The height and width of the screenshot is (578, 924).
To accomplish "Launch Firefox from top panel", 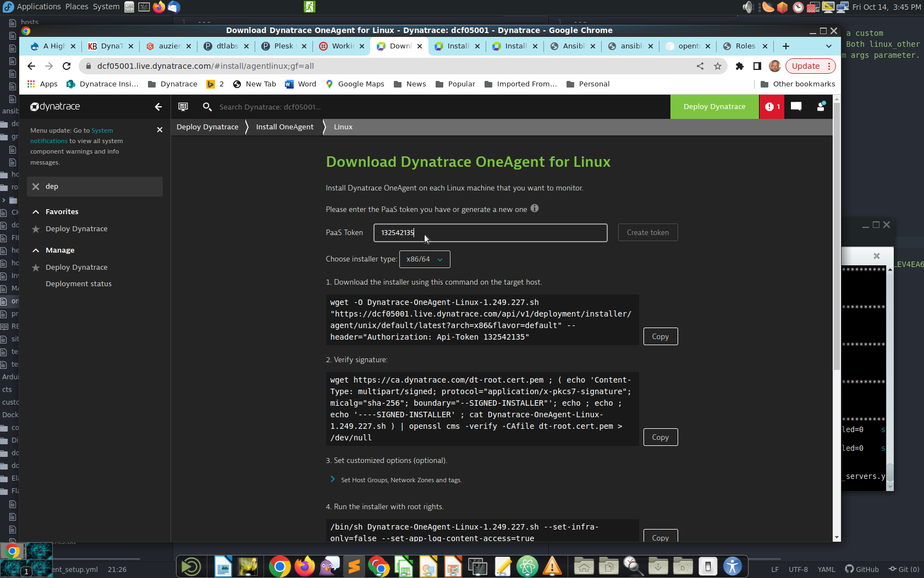I will pyautogui.click(x=159, y=7).
